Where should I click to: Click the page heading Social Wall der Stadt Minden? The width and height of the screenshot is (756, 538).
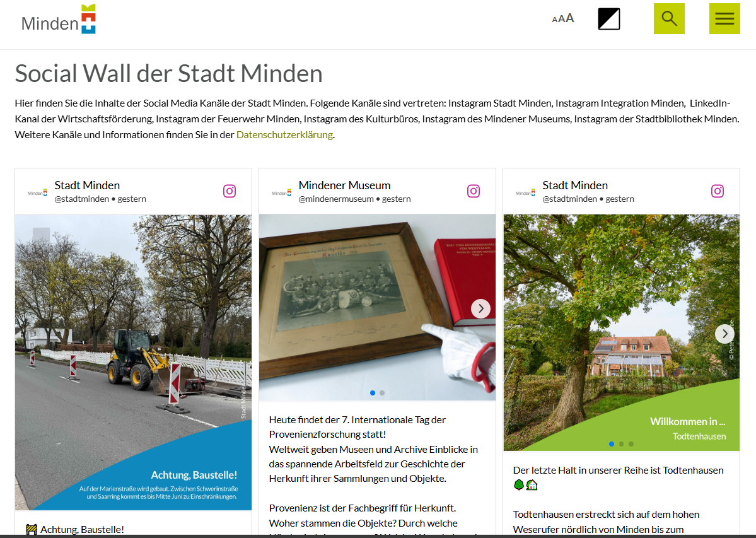[x=168, y=74]
